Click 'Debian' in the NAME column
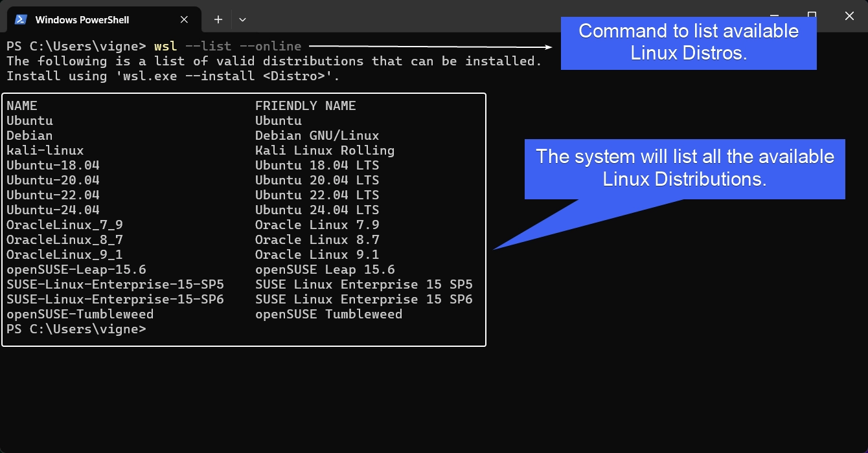Viewport: 868px width, 453px height. pos(30,136)
